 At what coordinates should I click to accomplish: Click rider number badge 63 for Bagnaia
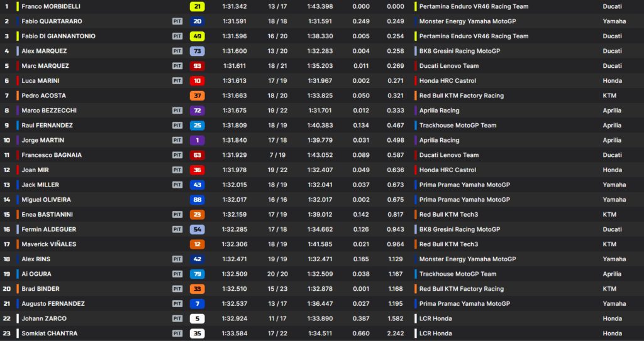pos(197,155)
